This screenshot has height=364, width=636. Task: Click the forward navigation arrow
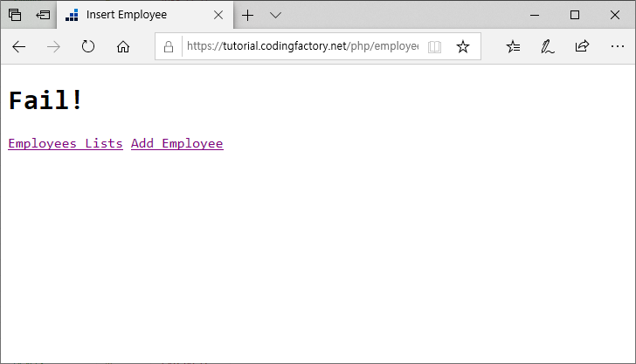click(x=53, y=46)
